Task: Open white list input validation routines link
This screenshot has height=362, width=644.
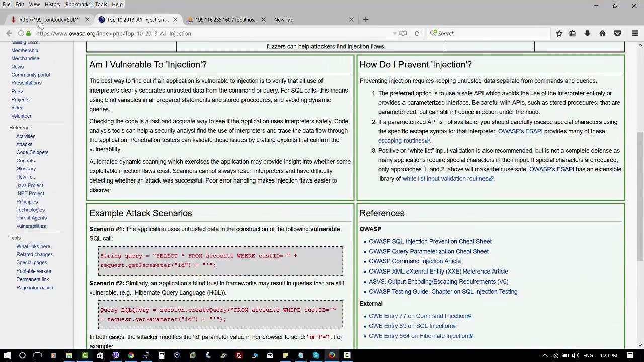Action: coord(448,178)
